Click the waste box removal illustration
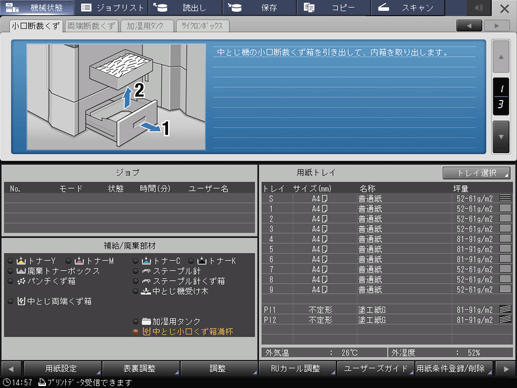The image size is (517, 388). [x=116, y=97]
